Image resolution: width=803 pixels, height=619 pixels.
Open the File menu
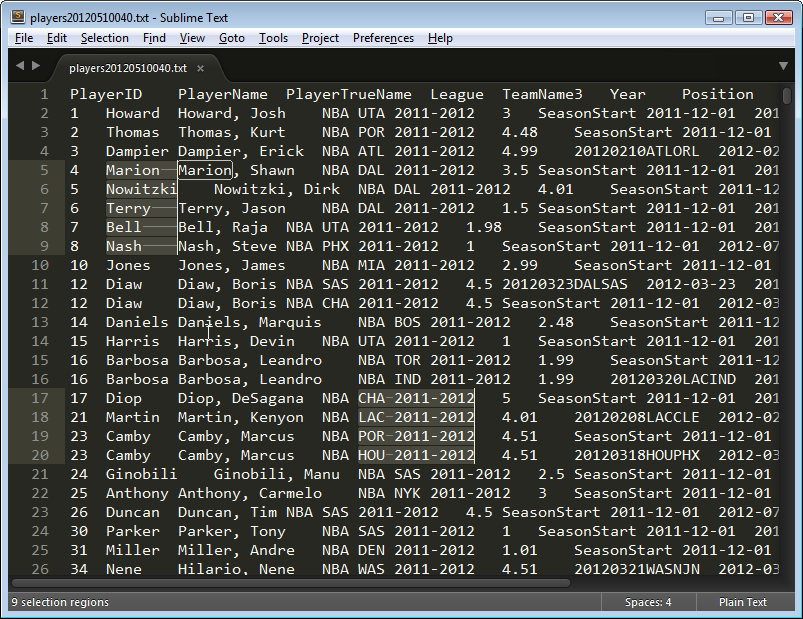pyautogui.click(x=24, y=38)
